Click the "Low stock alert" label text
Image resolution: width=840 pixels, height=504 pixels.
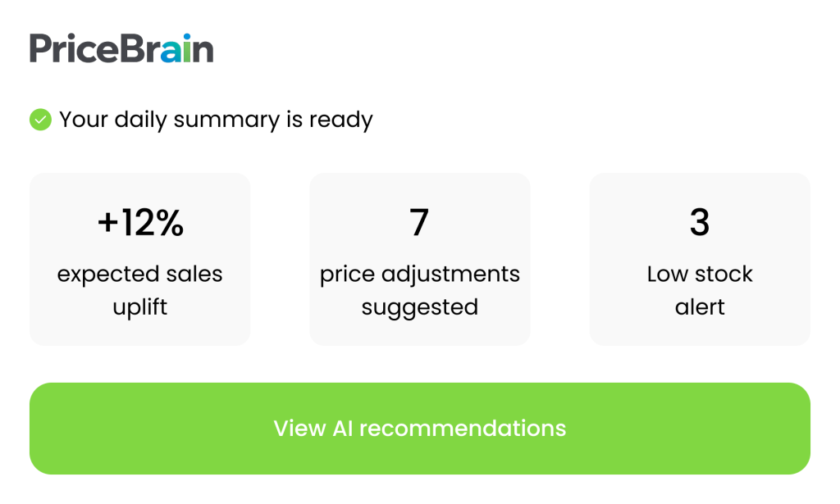(700, 290)
